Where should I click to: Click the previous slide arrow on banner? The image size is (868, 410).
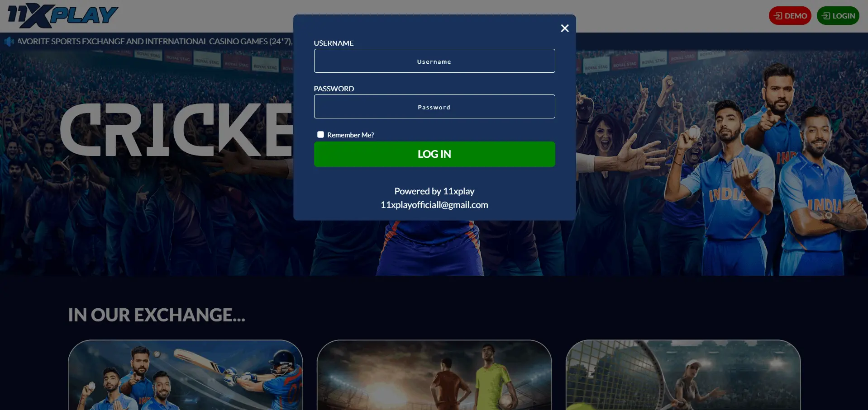[x=66, y=163]
